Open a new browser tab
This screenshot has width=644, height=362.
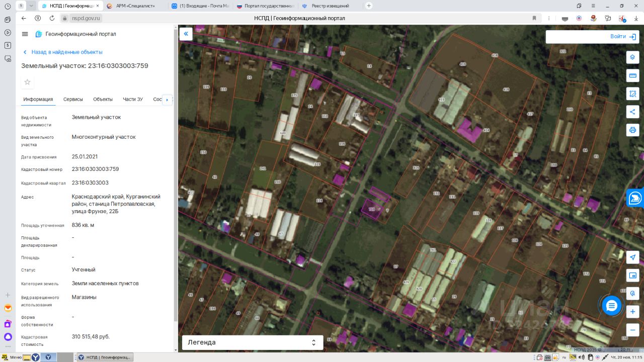click(x=369, y=6)
